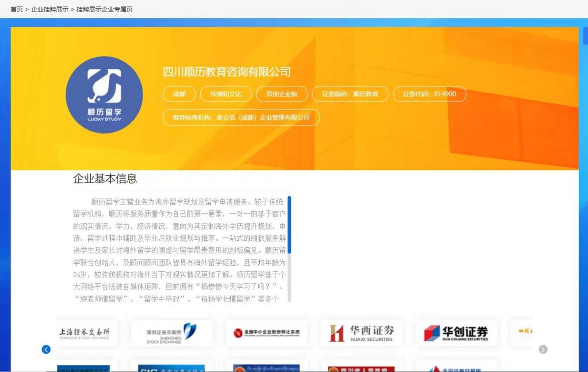This screenshot has width=588, height=372.
Task: Click the 双创企业板 board tag
Action: [x=282, y=94]
